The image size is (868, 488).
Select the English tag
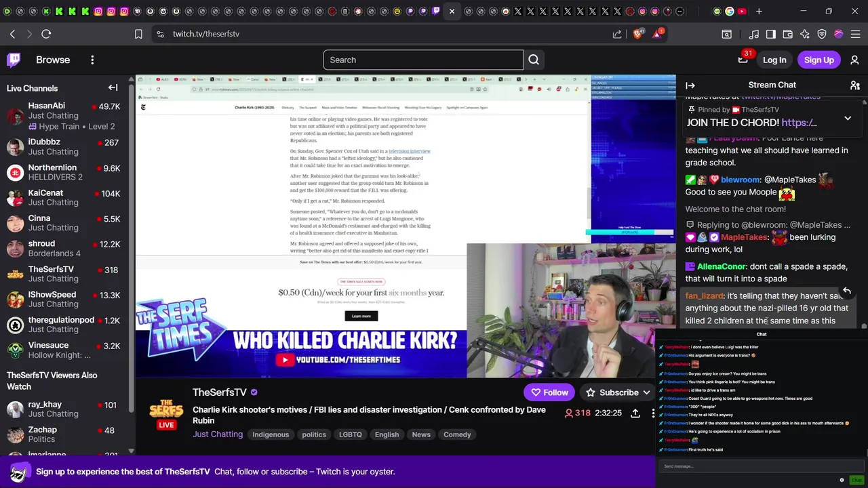(387, 434)
